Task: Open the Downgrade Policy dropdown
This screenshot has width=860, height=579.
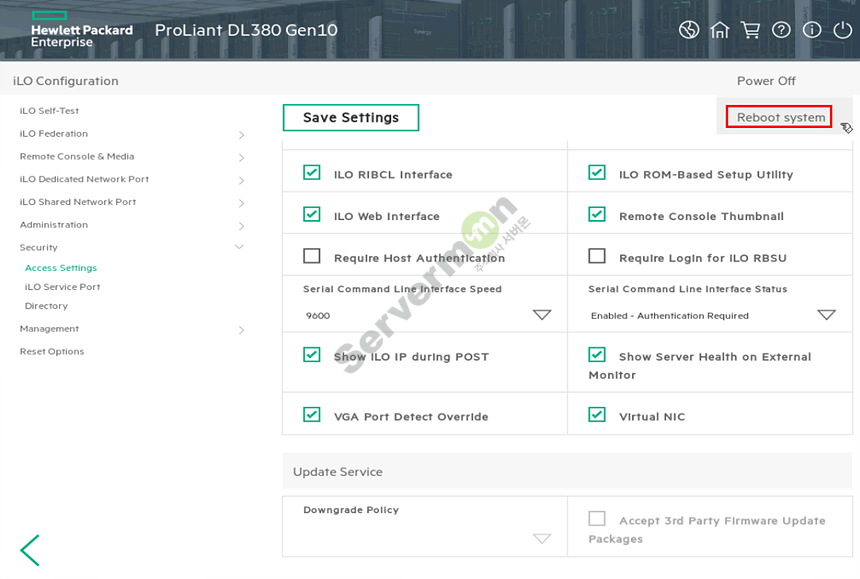Action: pyautogui.click(x=542, y=538)
